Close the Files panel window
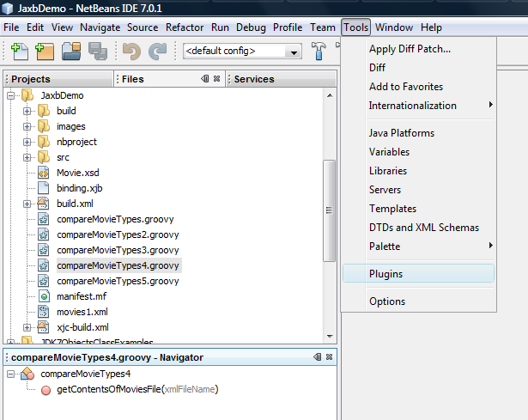This screenshot has width=528, height=420. tap(217, 78)
